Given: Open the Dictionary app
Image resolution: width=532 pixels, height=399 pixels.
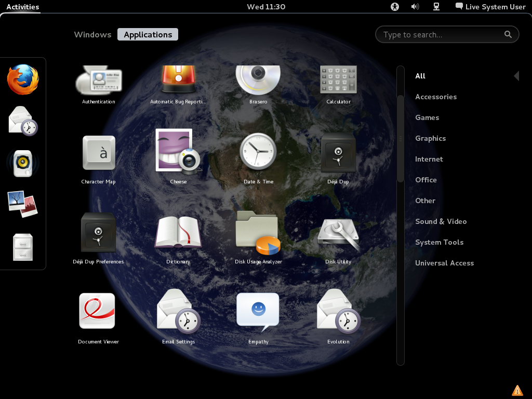Looking at the screenshot, I should pos(178,239).
